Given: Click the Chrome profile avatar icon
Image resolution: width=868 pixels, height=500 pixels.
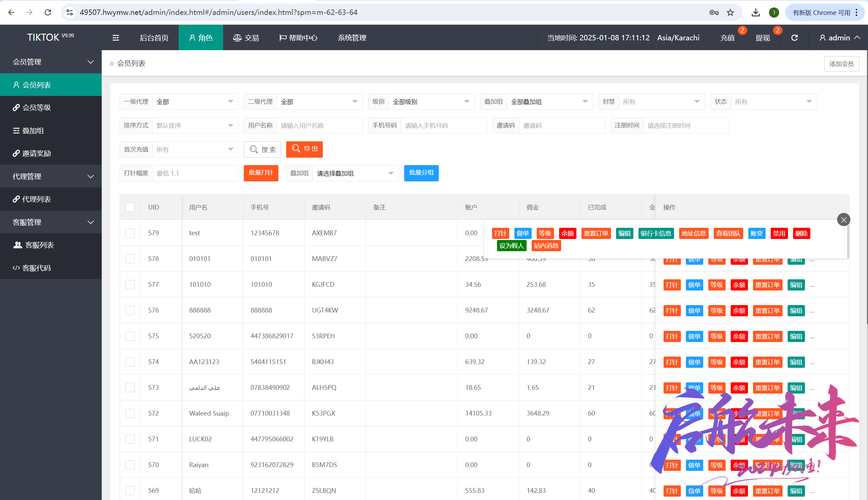Looking at the screenshot, I should 774,13.
